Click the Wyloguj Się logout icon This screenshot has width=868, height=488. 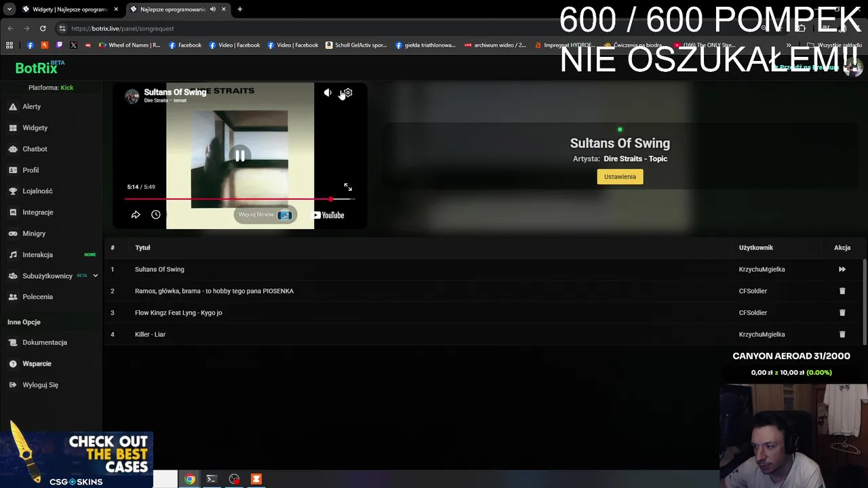point(13,385)
